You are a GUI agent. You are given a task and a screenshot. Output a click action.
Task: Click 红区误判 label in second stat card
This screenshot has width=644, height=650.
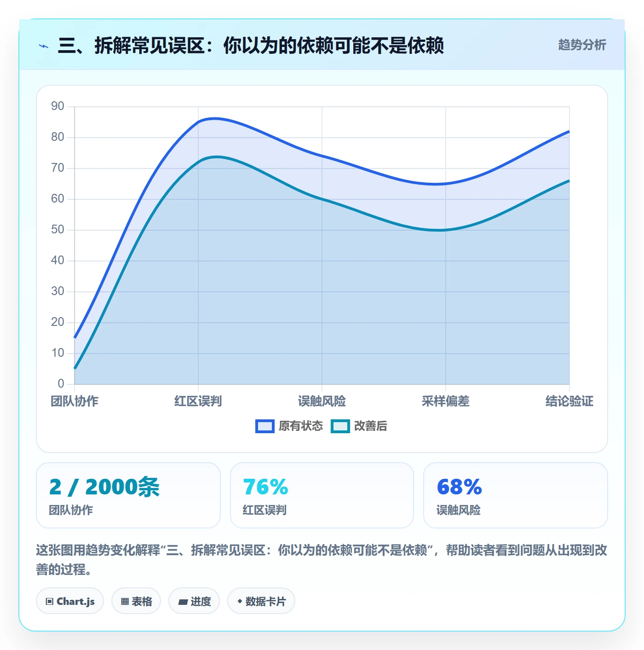pyautogui.click(x=264, y=510)
